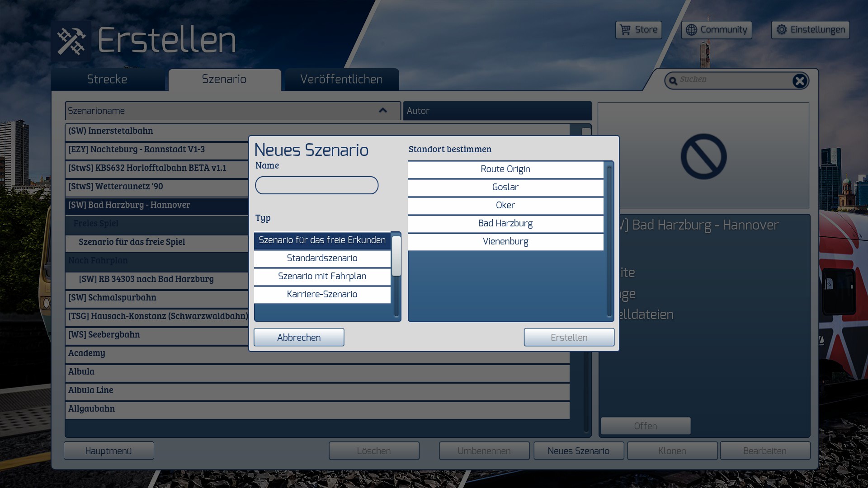
Task: Pick Bad Harzburg as start location
Action: (505, 223)
